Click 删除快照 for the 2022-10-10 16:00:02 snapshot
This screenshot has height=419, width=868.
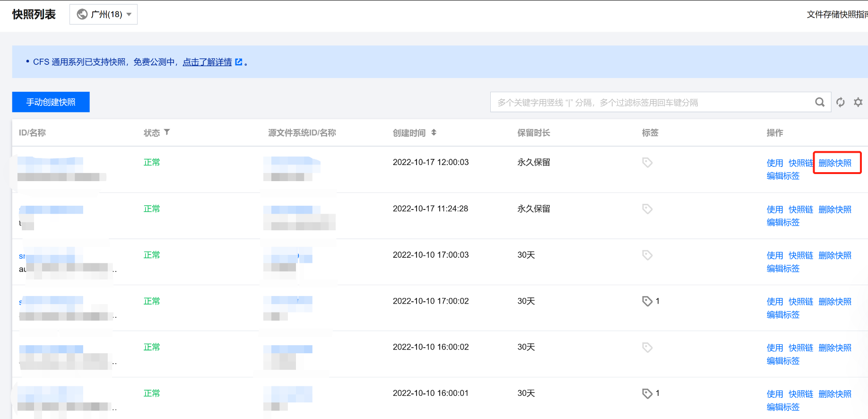coord(835,348)
